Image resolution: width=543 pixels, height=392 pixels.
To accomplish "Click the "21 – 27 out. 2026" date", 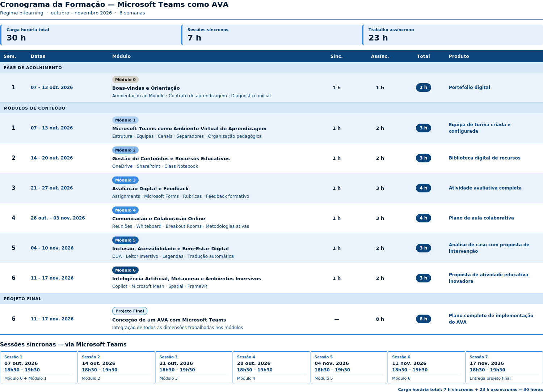I will (52, 188).
